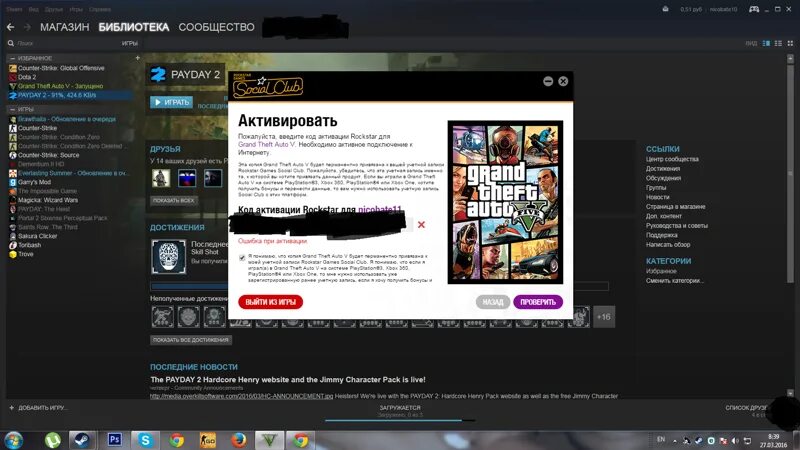
Task: Toggle the agreement checkbox in activation dialog
Action: (242, 258)
